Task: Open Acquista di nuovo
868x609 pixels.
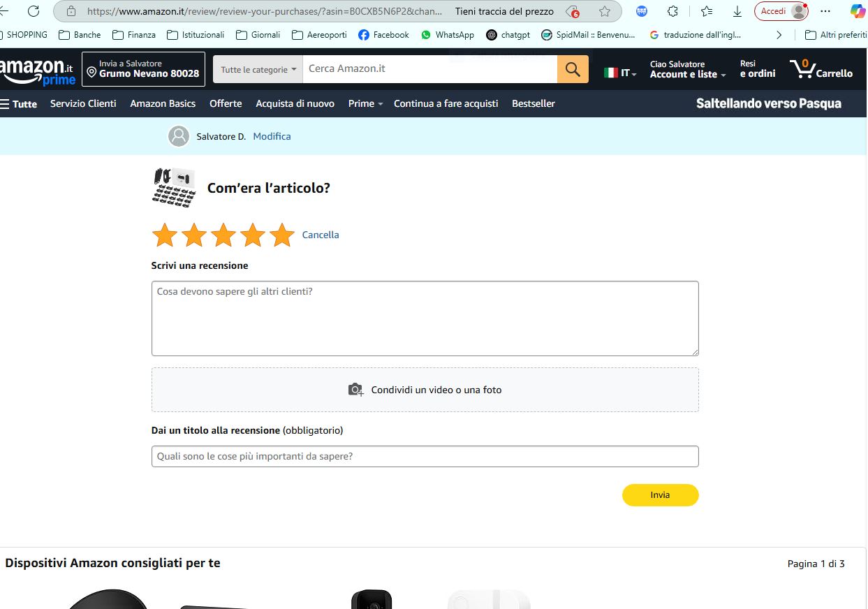Action: tap(295, 103)
